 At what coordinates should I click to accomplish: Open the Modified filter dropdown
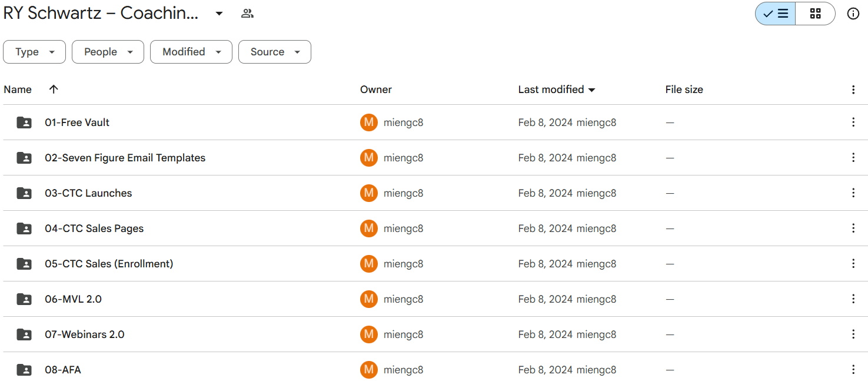click(x=191, y=52)
